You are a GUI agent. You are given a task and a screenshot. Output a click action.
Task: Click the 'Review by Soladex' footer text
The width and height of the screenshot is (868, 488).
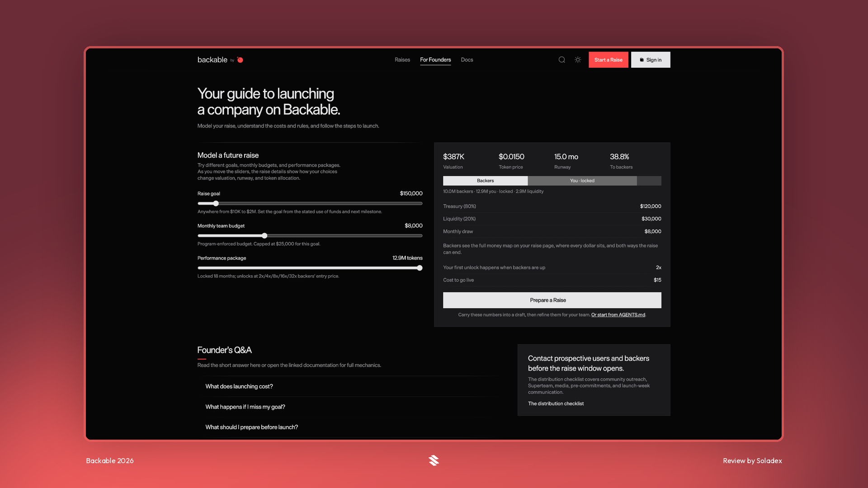[x=752, y=461]
